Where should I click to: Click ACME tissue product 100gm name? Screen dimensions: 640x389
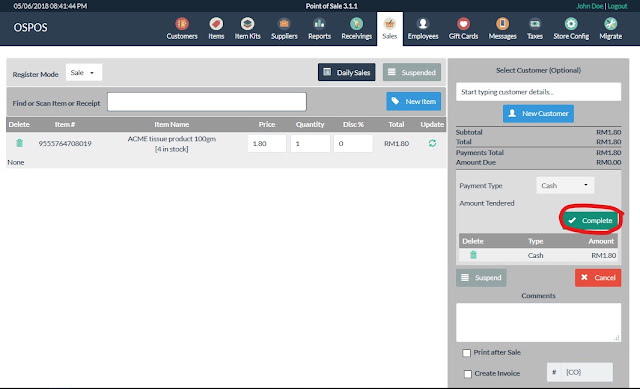coord(171,139)
